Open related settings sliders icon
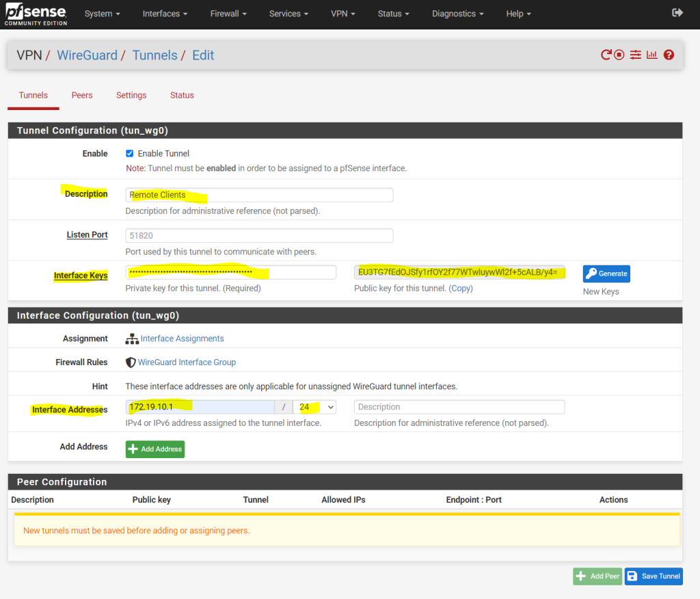The height and width of the screenshot is (599, 700). pyautogui.click(x=635, y=55)
